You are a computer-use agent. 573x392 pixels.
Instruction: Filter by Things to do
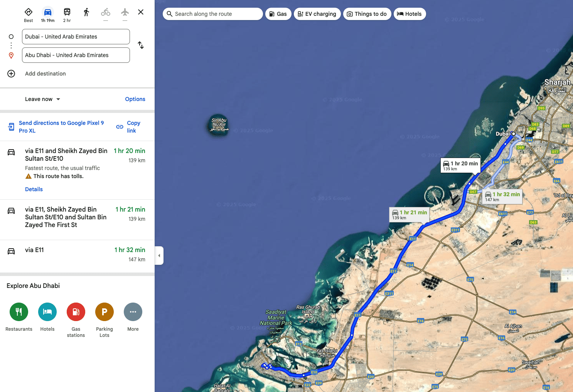[x=367, y=14]
